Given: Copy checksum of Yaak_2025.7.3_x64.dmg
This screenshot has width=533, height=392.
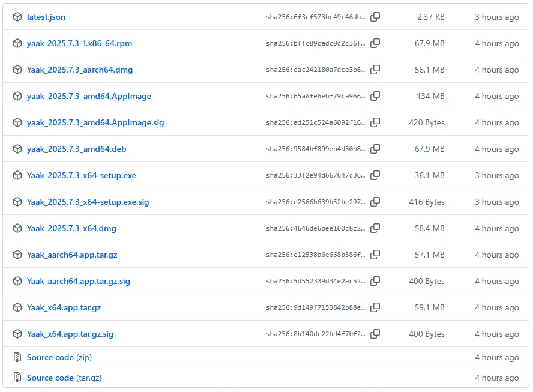Looking at the screenshot, I should [375, 229].
